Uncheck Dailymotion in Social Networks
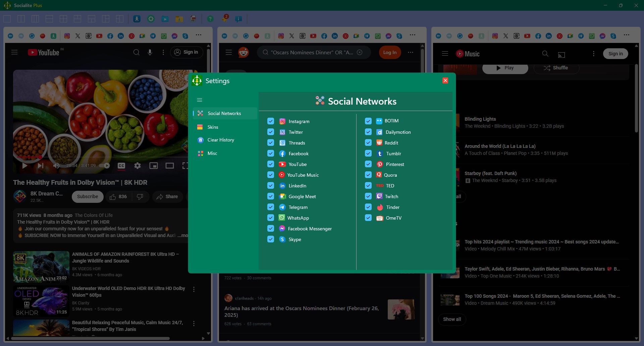The image size is (644, 346). point(368,132)
